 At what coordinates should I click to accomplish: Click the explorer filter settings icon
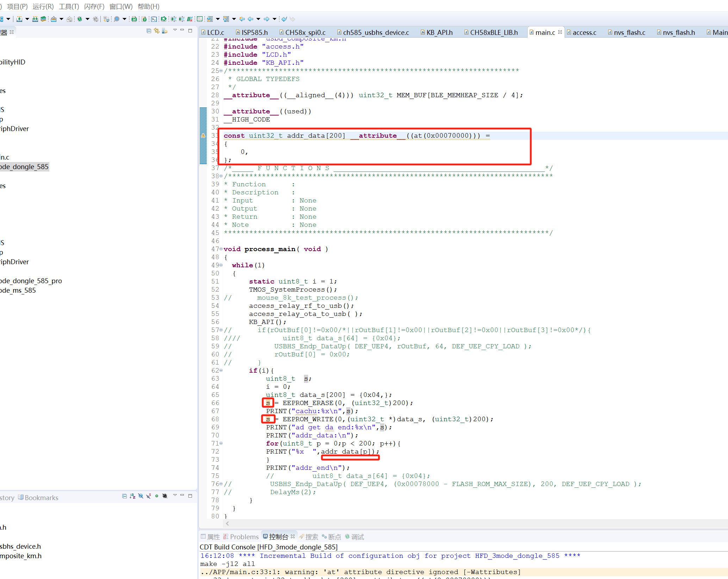[x=164, y=31]
